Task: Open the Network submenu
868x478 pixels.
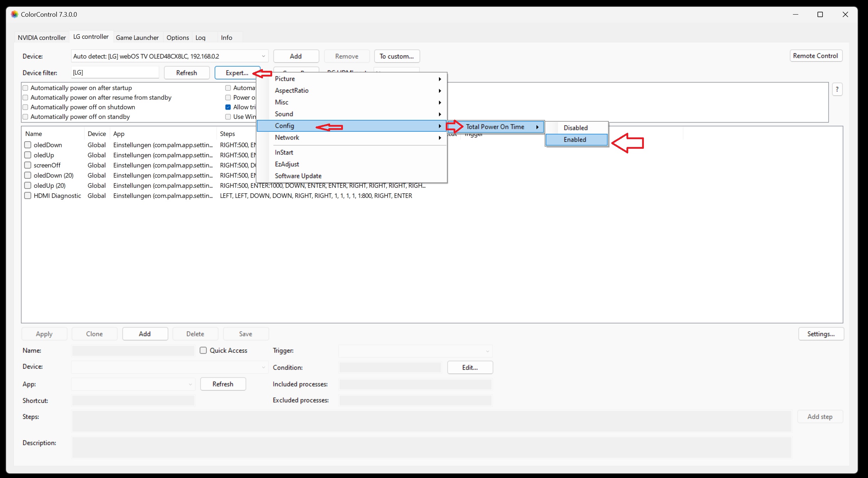Action: pos(287,137)
